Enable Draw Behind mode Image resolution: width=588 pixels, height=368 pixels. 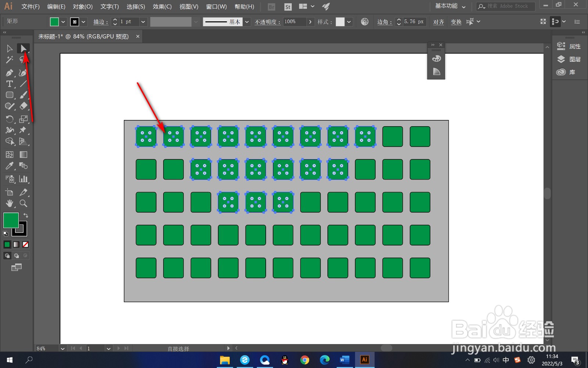(x=16, y=255)
